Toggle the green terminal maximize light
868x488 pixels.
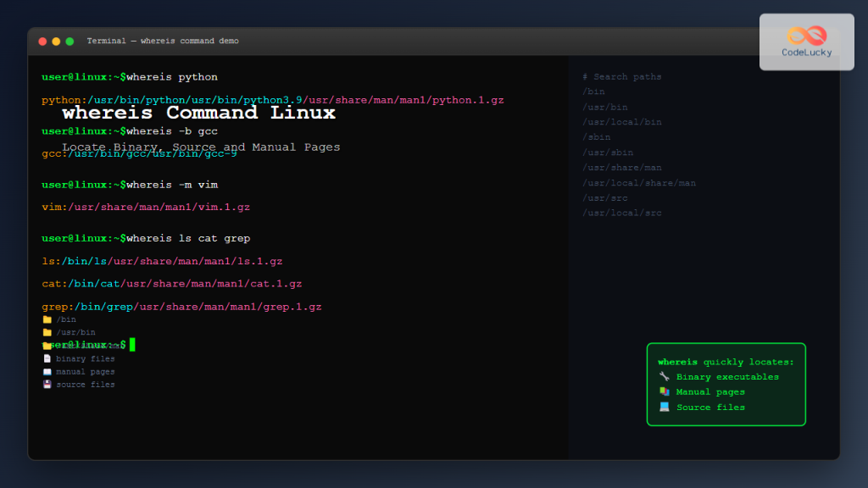(70, 40)
